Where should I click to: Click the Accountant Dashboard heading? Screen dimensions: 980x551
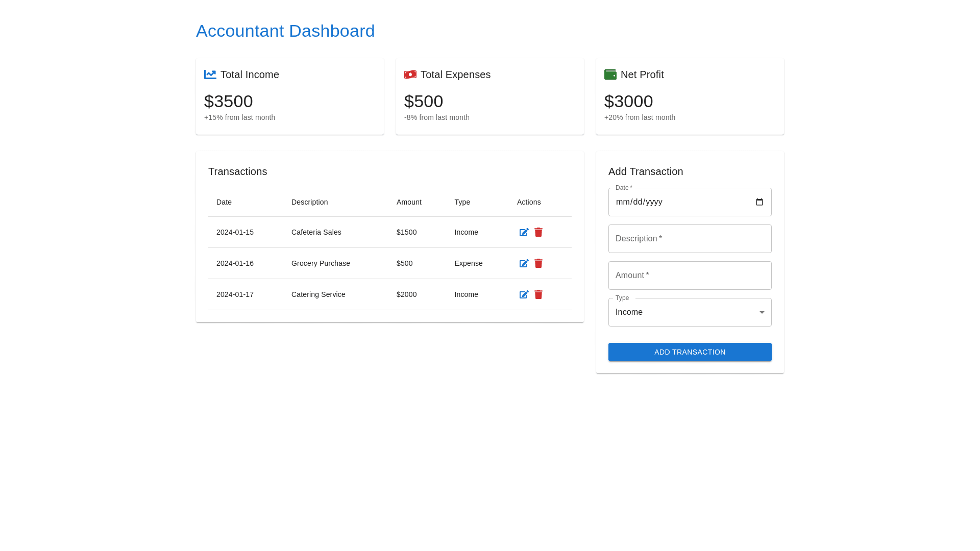pyautogui.click(x=285, y=31)
